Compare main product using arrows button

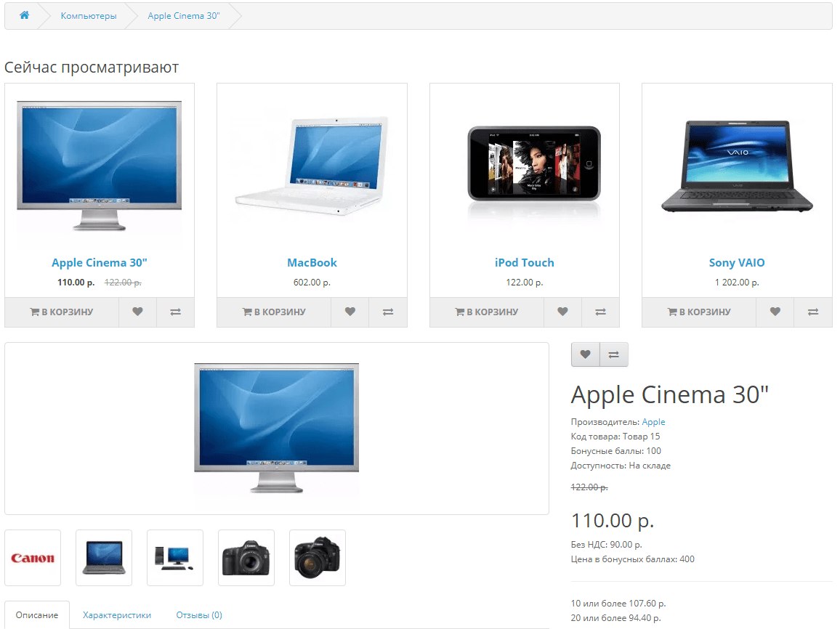[614, 354]
